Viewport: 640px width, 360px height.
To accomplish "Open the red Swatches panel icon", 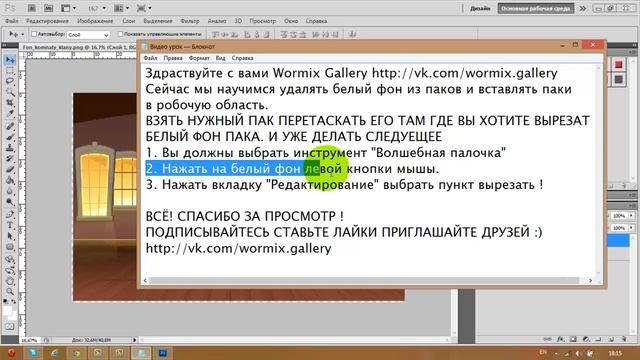I will tap(618, 64).
